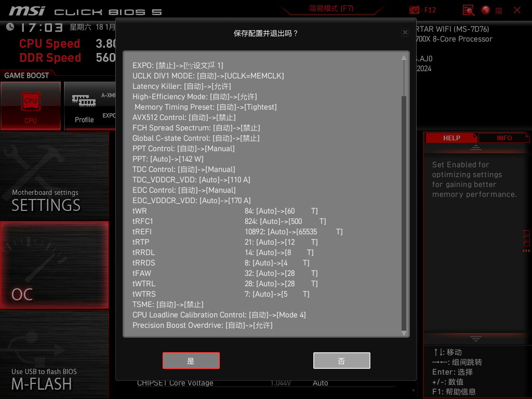The height and width of the screenshot is (399, 532).
Task: Click the tREFI timing line
Action: (237, 232)
